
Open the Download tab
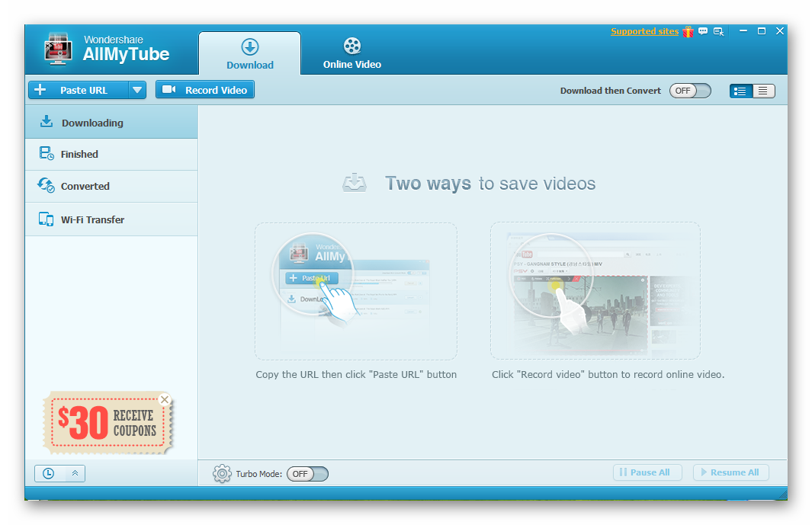(249, 53)
